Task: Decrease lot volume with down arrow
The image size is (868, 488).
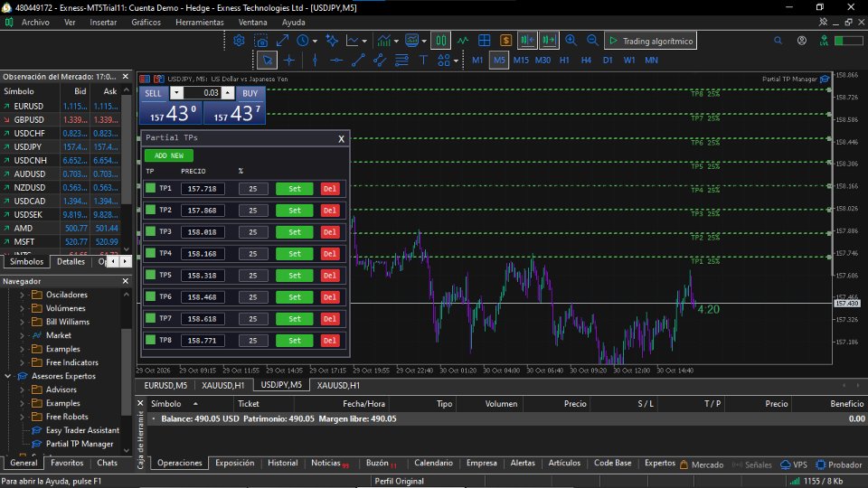Action: 176,93
